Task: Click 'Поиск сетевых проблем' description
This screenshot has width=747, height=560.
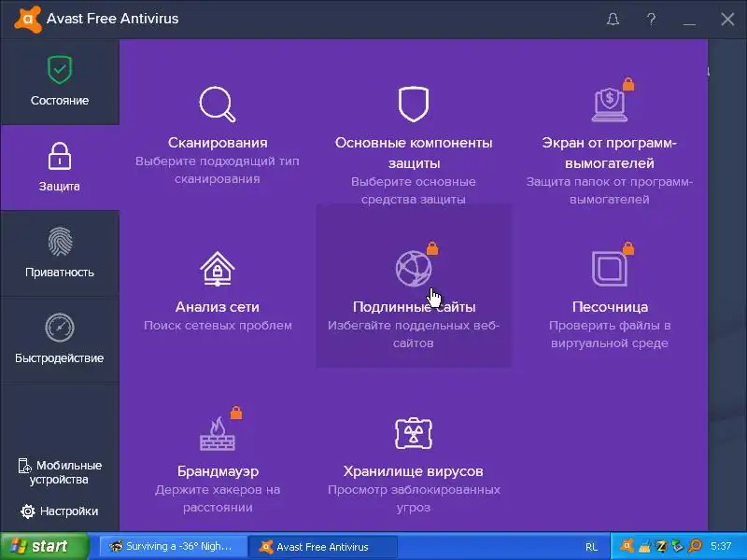Action: [218, 325]
